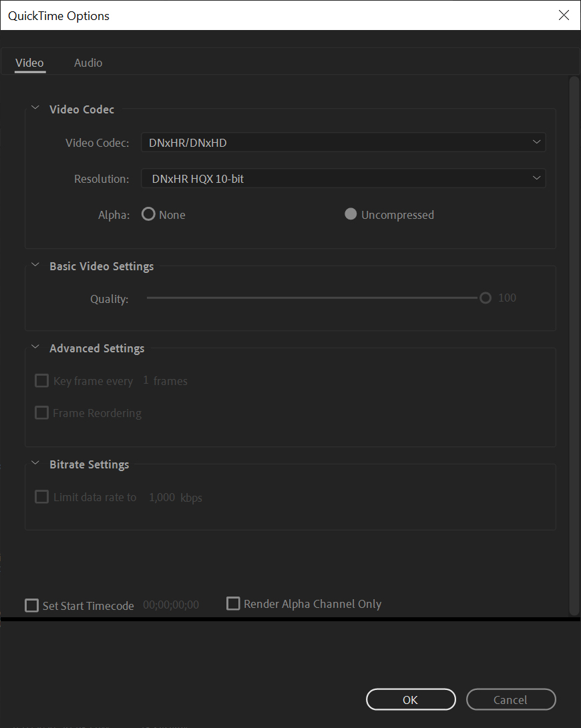Select the Video tab
This screenshot has width=581, height=728.
click(29, 62)
